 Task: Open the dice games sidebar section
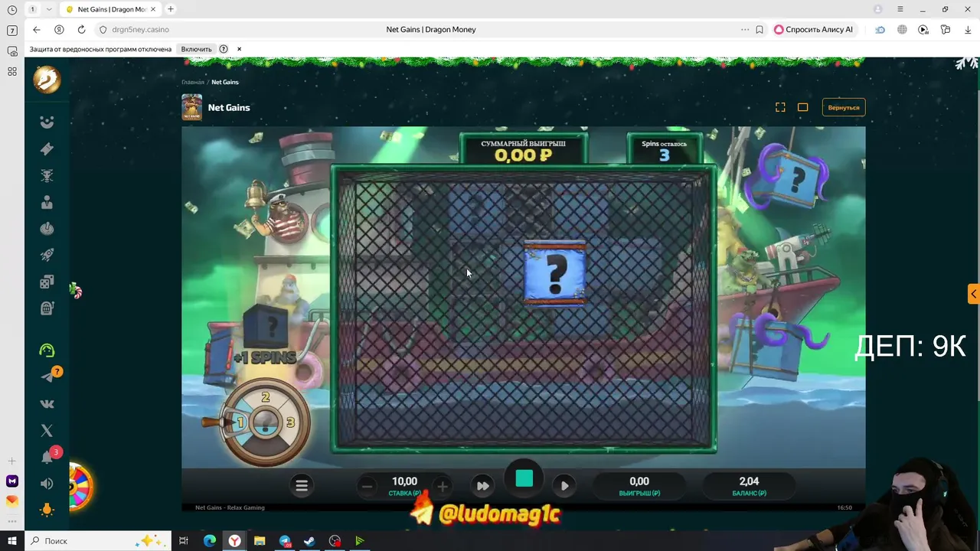point(47,282)
